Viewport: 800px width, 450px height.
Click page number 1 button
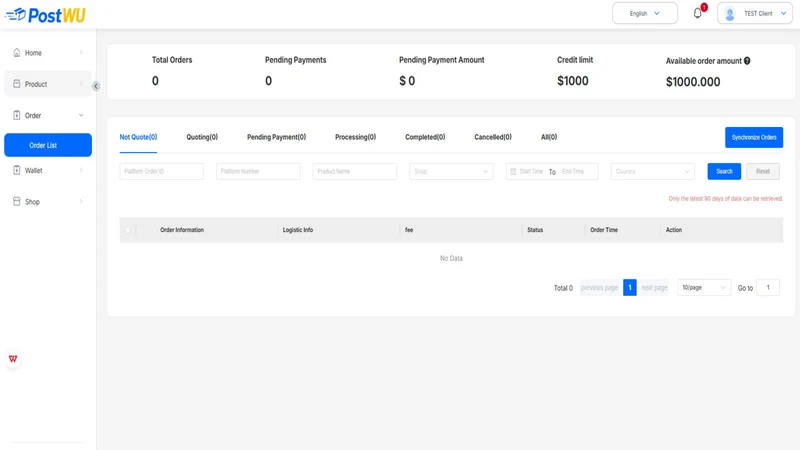tap(630, 288)
